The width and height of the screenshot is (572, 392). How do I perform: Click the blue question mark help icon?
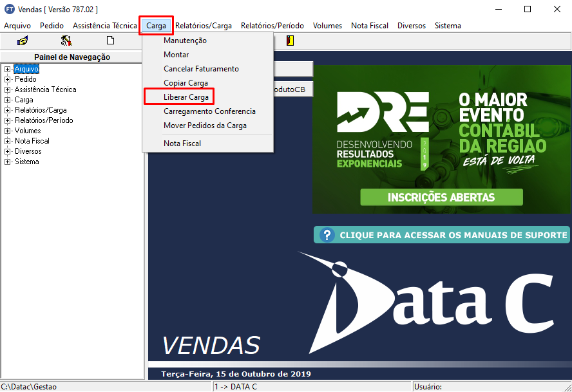tap(327, 235)
